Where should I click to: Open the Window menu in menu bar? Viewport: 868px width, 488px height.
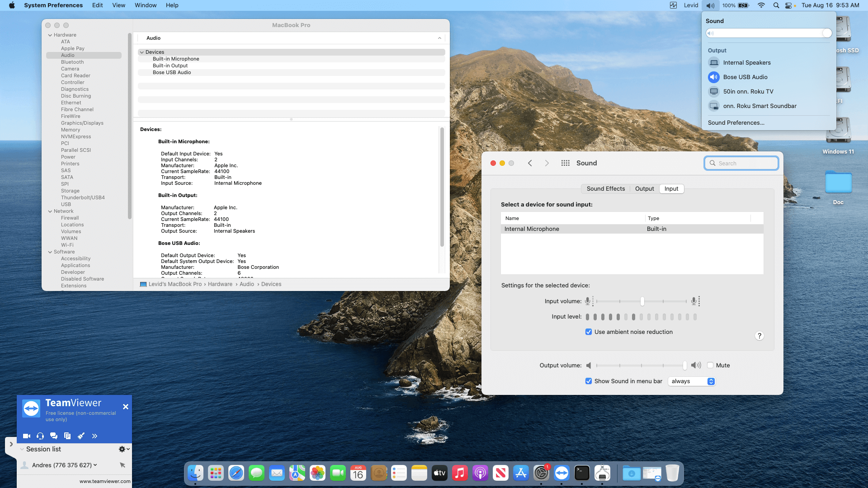(146, 5)
